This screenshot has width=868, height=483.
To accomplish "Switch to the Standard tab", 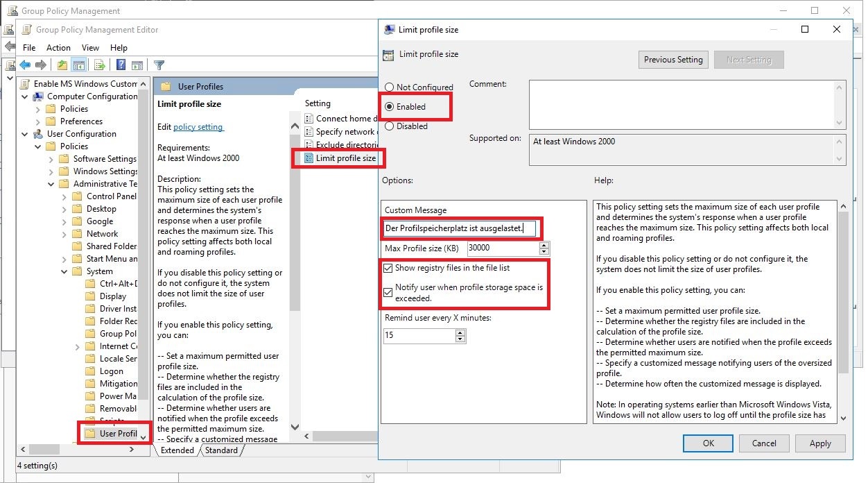I will pyautogui.click(x=221, y=450).
